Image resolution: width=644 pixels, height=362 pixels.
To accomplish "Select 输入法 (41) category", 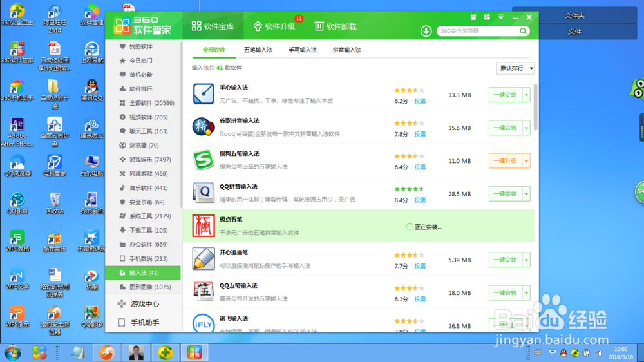I will pyautogui.click(x=143, y=273).
